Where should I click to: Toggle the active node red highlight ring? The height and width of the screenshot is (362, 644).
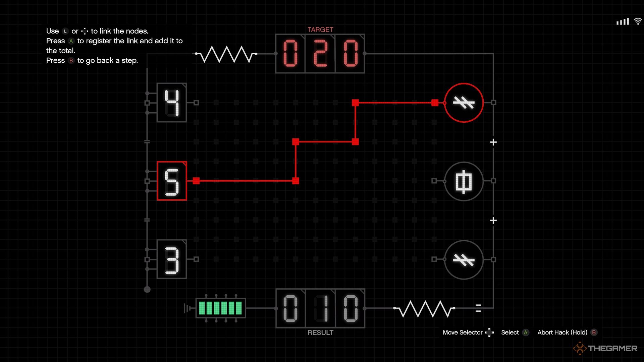[463, 103]
